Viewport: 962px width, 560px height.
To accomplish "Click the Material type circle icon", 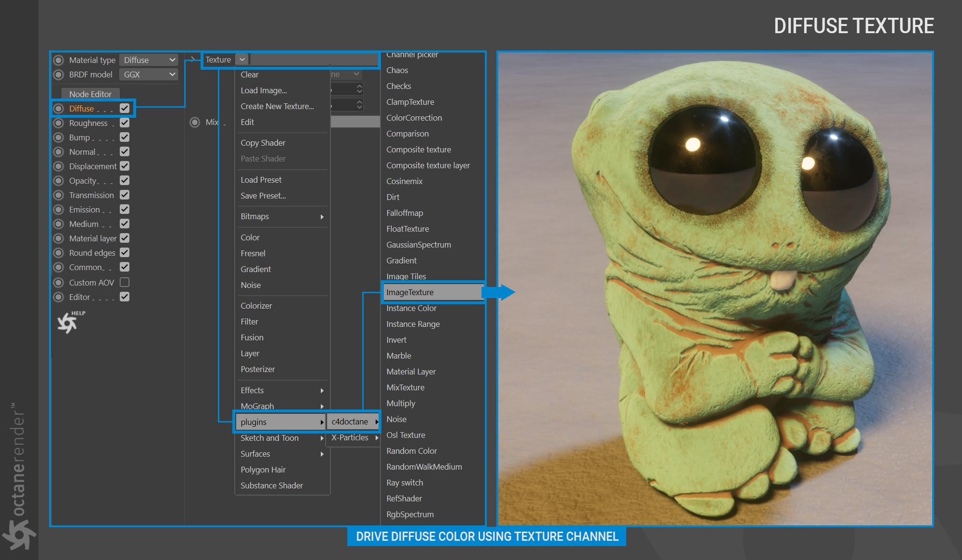I will coord(59,60).
